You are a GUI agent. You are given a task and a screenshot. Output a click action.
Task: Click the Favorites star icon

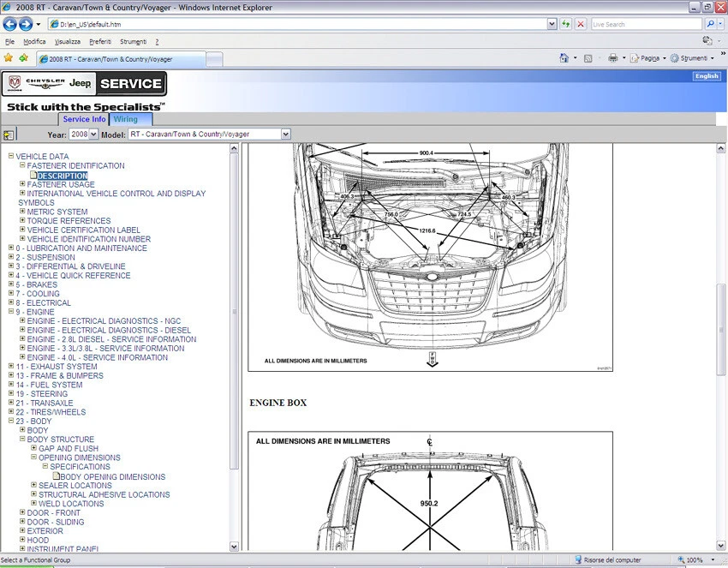coord(8,57)
